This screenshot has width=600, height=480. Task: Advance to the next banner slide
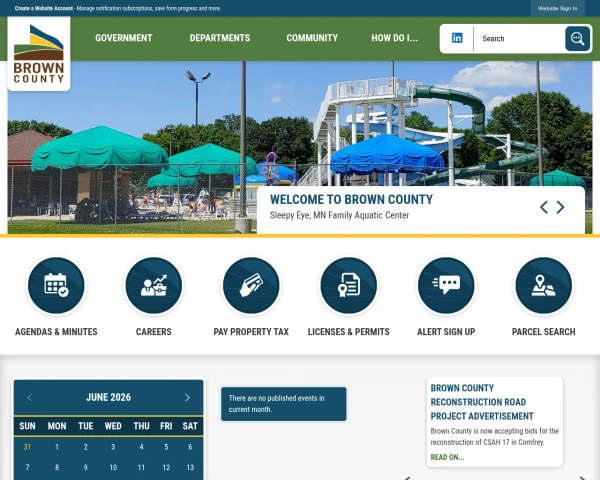[560, 207]
